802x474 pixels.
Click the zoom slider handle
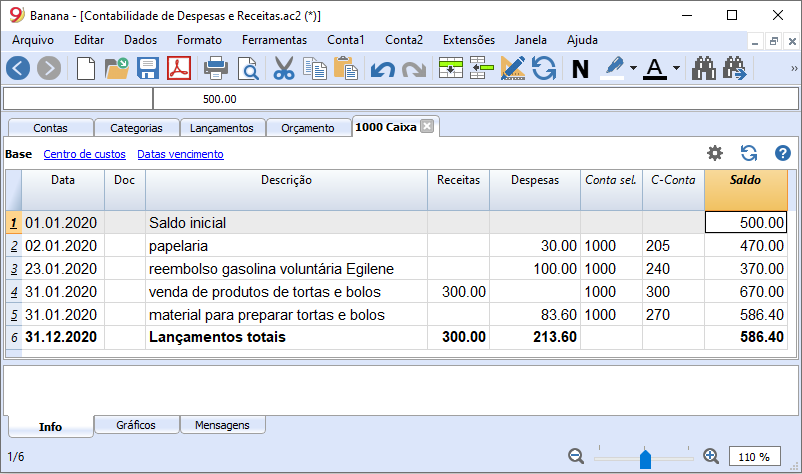[x=645, y=458]
